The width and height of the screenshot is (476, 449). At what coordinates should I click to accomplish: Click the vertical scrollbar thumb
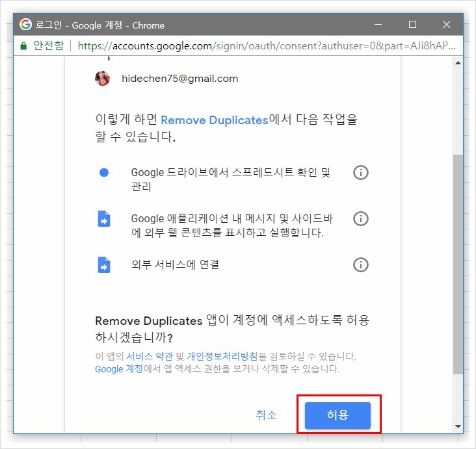(x=458, y=264)
